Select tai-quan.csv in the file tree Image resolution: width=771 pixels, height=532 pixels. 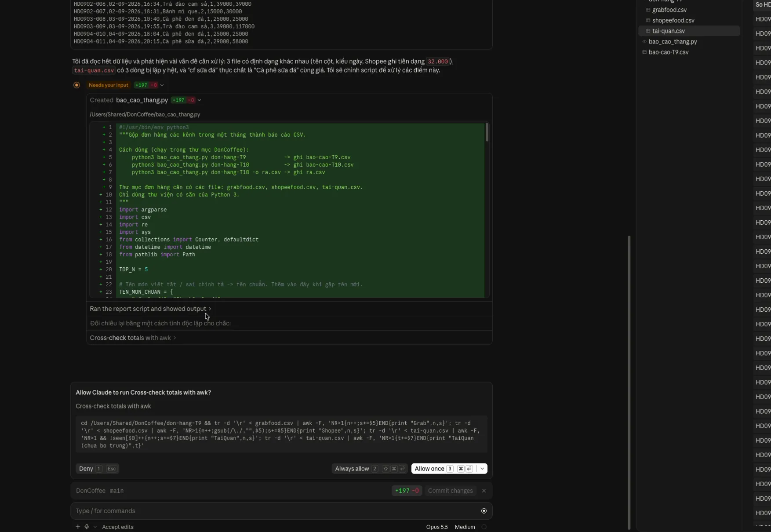(689, 31)
